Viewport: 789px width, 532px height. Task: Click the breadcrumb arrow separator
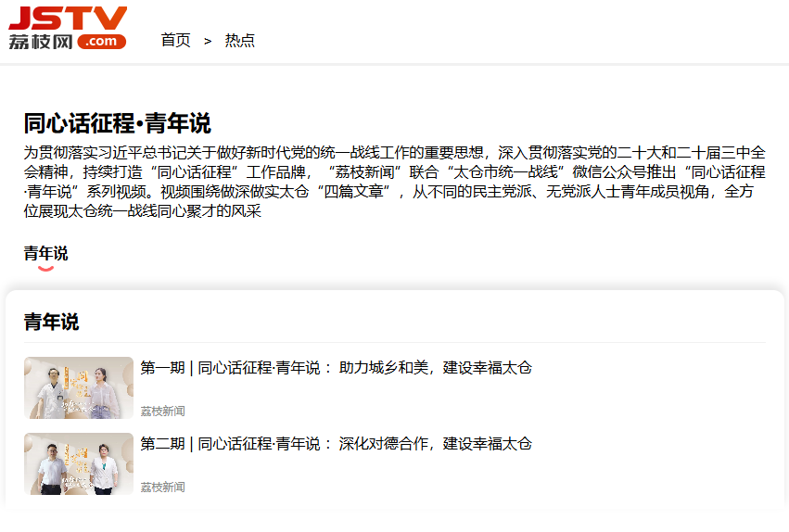coord(208,41)
